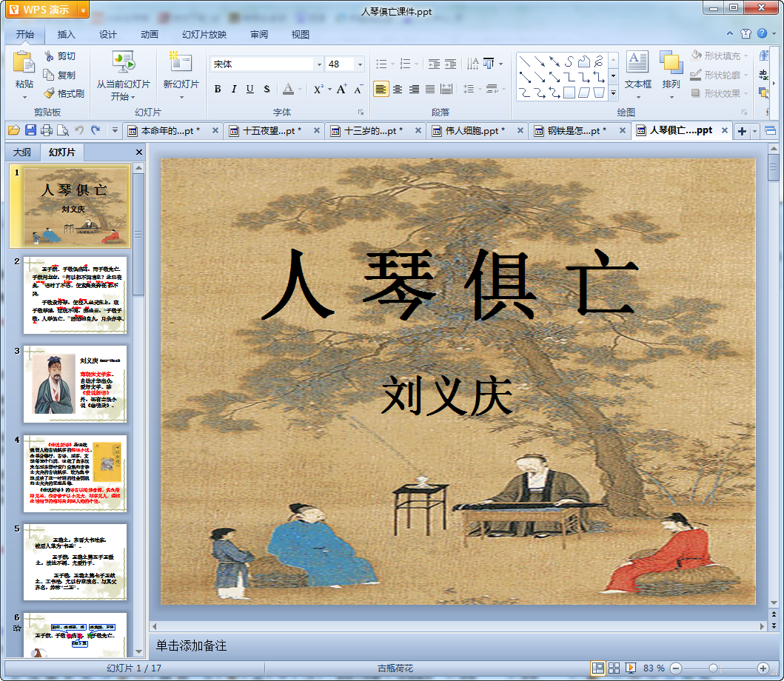
Task: Click the Shape Fill button
Action: 720,56
